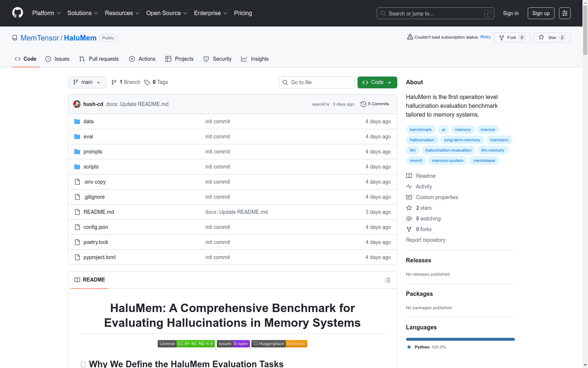Click the data folder icon
The width and height of the screenshot is (588, 368).
pos(77,121)
